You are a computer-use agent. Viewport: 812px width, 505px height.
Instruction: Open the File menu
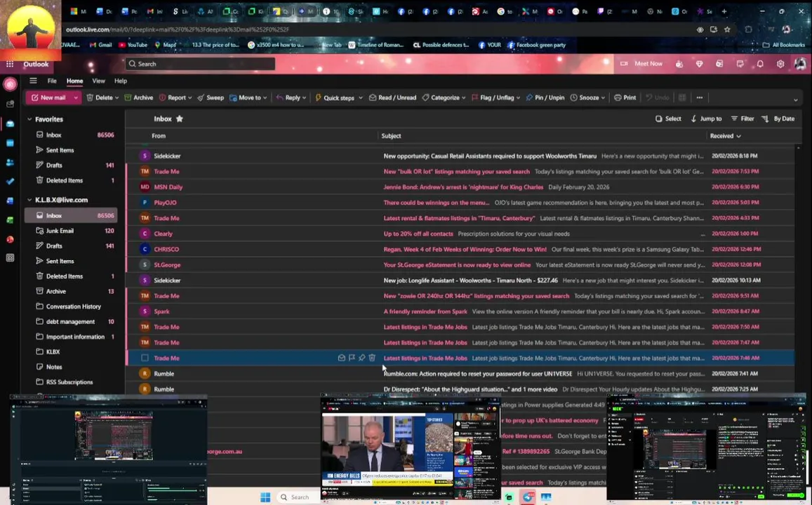click(x=53, y=81)
